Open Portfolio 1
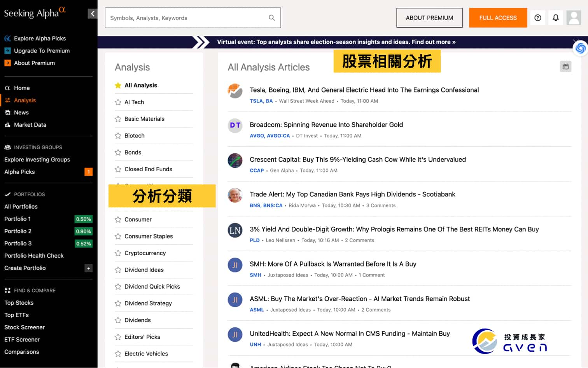588x368 pixels. (17, 219)
